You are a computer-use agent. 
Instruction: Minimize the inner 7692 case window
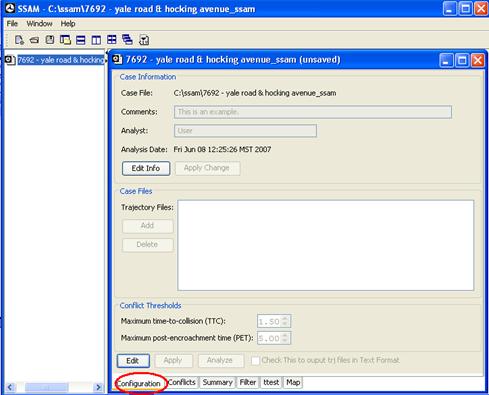pos(446,60)
